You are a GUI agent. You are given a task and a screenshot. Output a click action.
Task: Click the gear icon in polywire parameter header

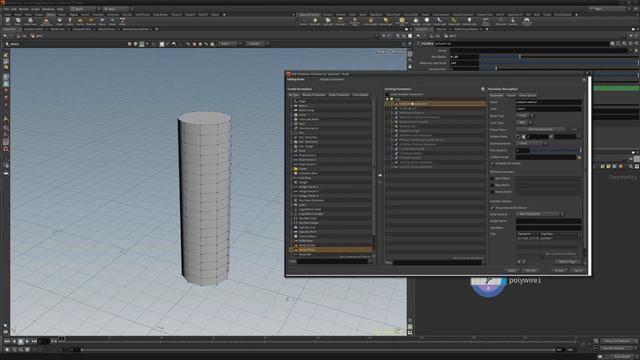click(612, 43)
